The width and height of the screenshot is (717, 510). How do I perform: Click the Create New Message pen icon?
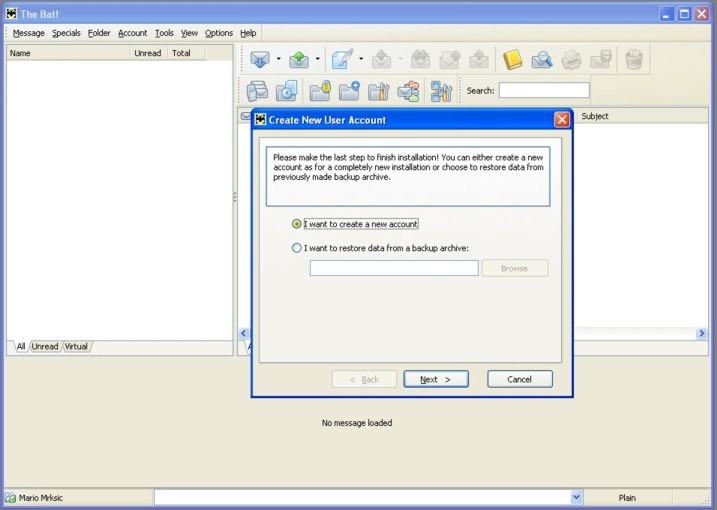pyautogui.click(x=343, y=60)
